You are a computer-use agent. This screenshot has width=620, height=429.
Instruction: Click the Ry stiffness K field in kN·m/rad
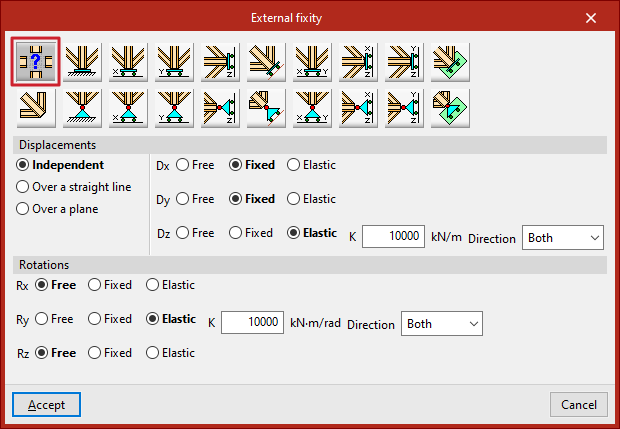point(252,322)
